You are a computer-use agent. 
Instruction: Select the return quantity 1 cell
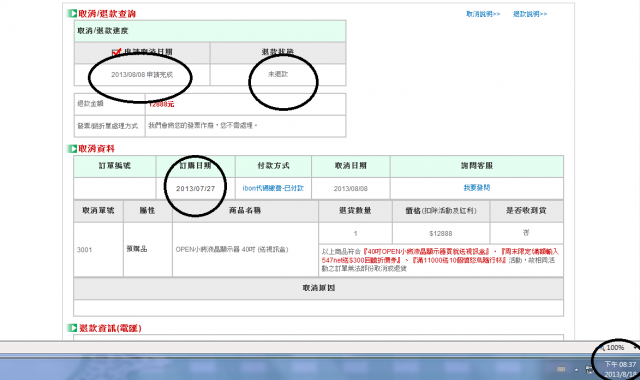(356, 233)
